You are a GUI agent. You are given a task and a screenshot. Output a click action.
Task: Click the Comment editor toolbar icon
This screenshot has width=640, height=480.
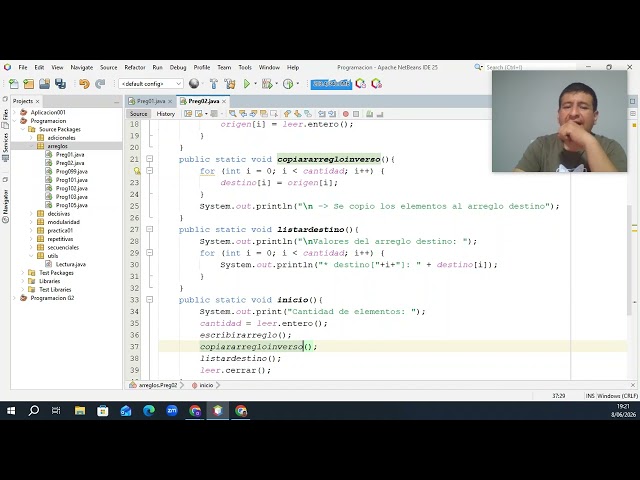coord(369,114)
